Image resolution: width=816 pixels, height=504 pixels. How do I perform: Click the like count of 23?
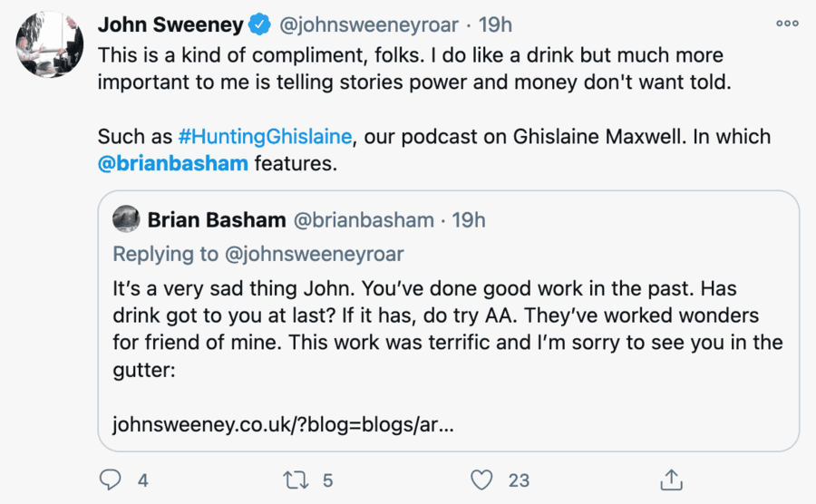tap(520, 480)
